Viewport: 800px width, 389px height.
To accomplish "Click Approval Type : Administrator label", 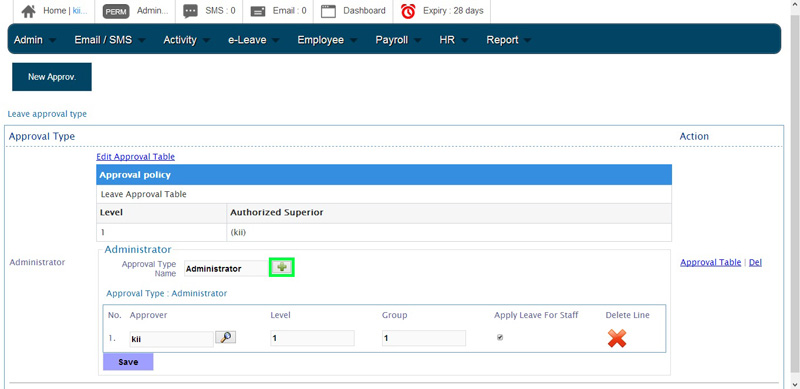I will point(166,294).
